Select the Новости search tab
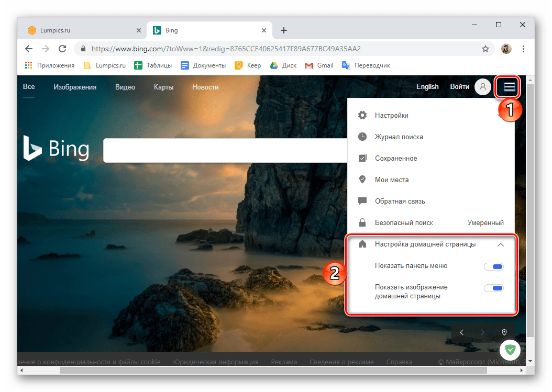 click(x=205, y=87)
